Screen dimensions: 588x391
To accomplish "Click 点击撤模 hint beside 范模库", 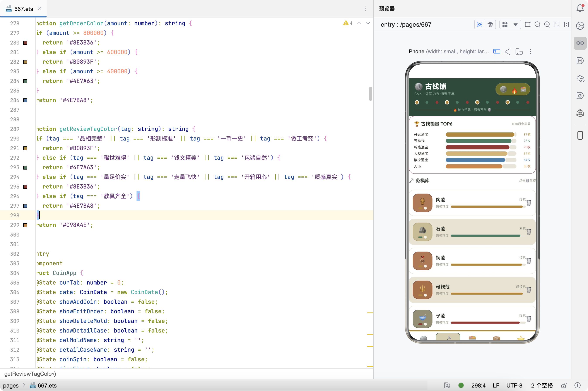I will [527, 180].
